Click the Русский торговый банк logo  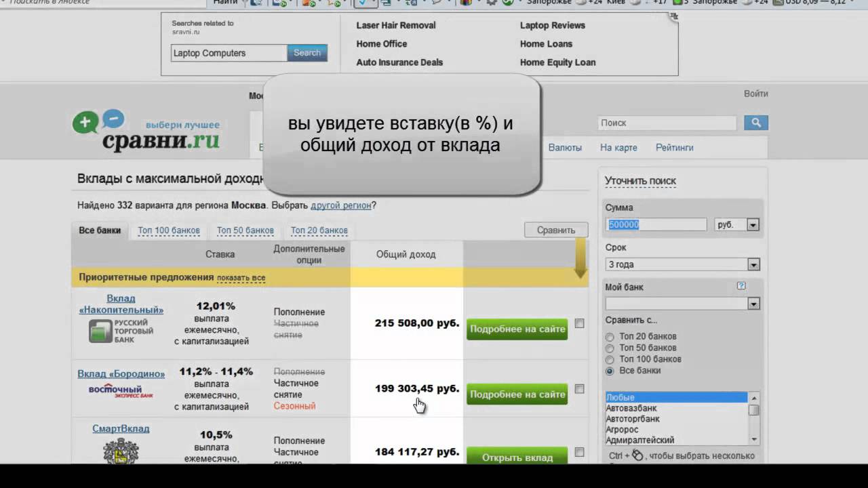click(x=121, y=331)
